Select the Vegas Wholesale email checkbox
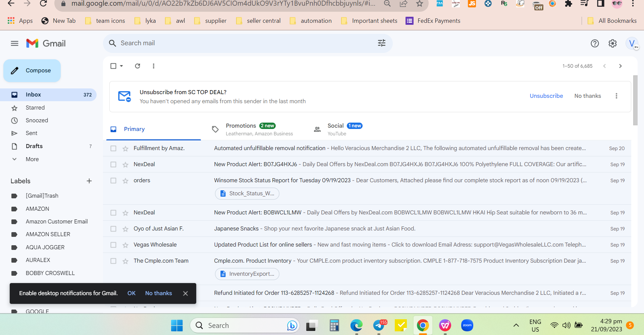644x335 pixels. coord(113,245)
